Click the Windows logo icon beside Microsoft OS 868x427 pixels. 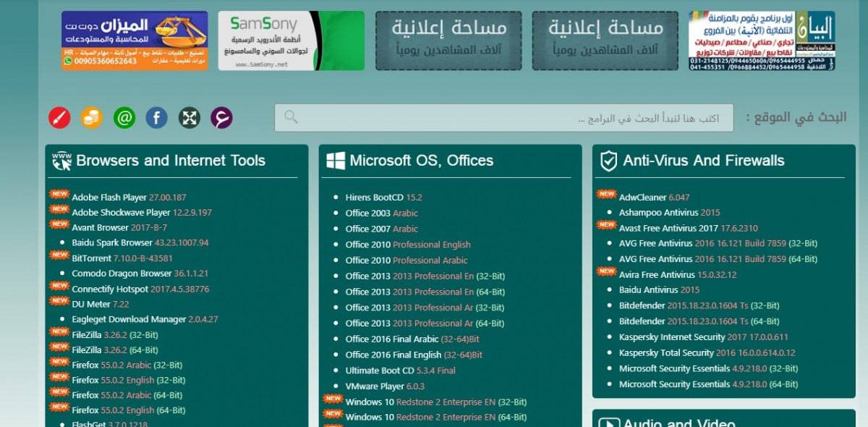(335, 161)
